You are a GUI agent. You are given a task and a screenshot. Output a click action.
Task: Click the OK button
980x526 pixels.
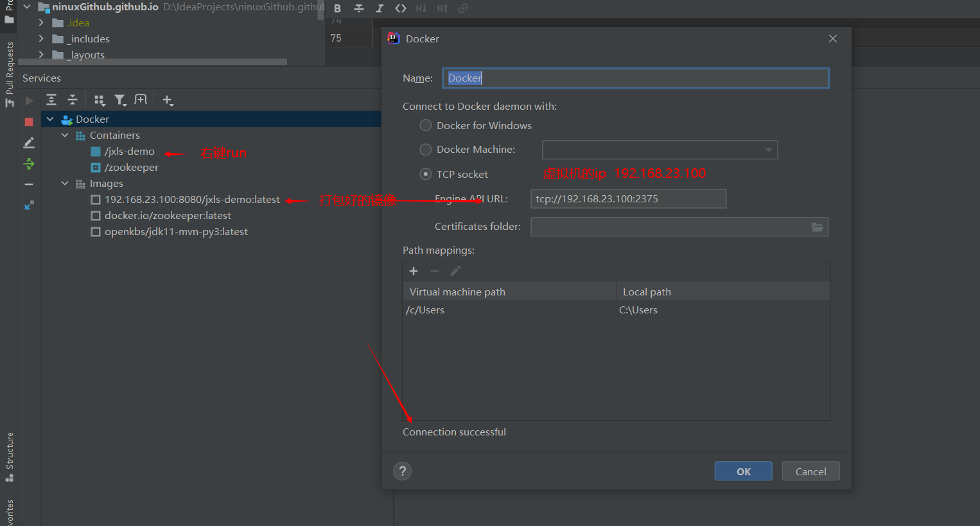743,471
